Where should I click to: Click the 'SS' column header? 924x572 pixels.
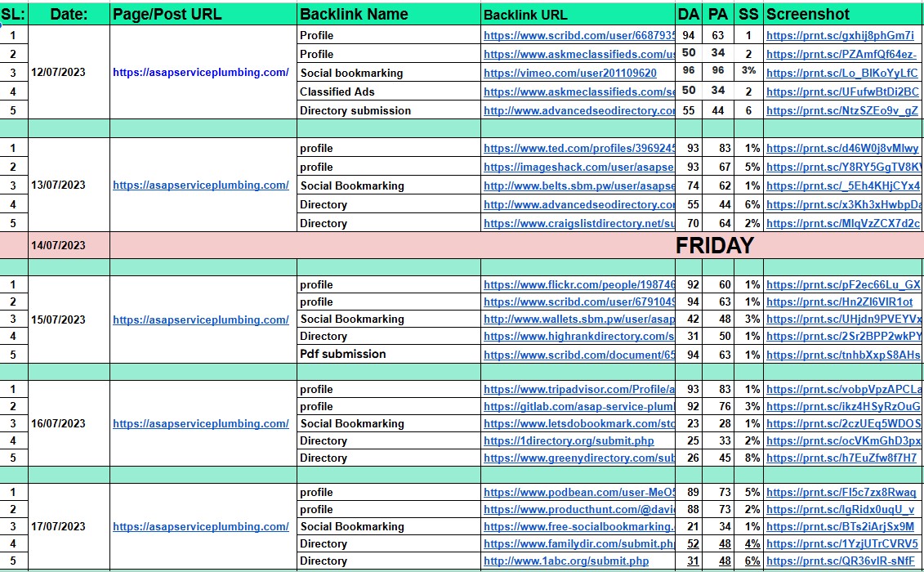(748, 14)
